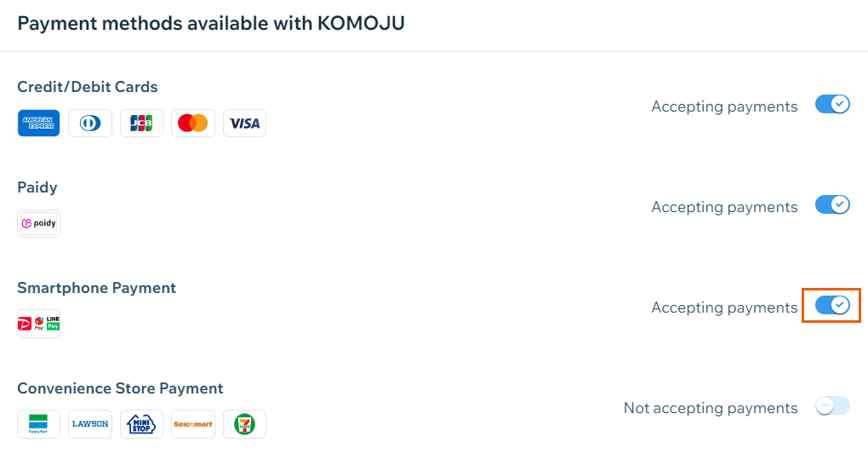The image size is (868, 454).
Task: Click the Visa card icon
Action: pos(245,123)
